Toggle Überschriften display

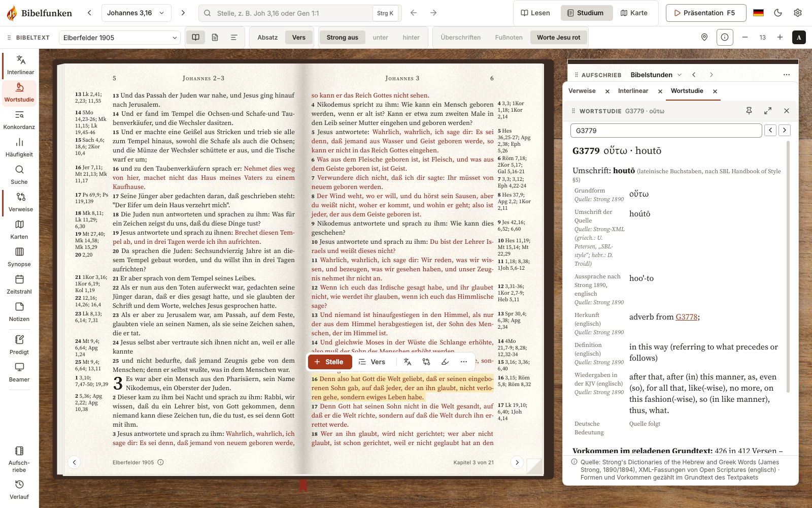460,38
